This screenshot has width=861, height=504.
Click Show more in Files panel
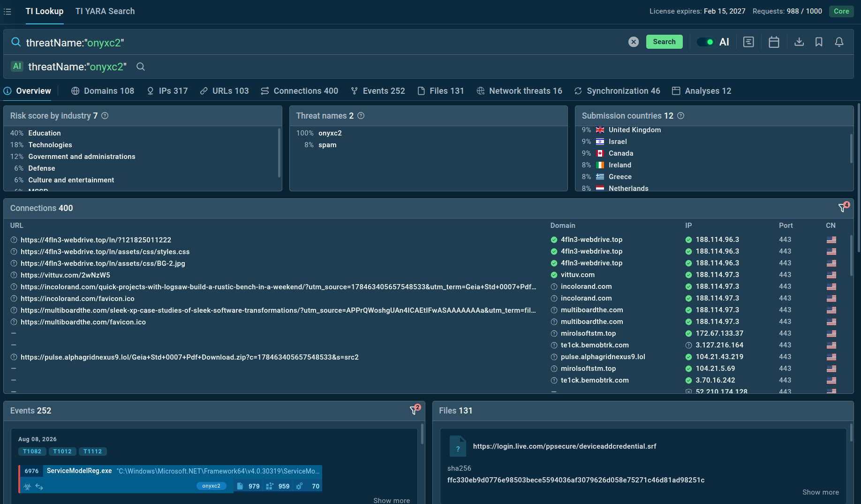click(821, 492)
